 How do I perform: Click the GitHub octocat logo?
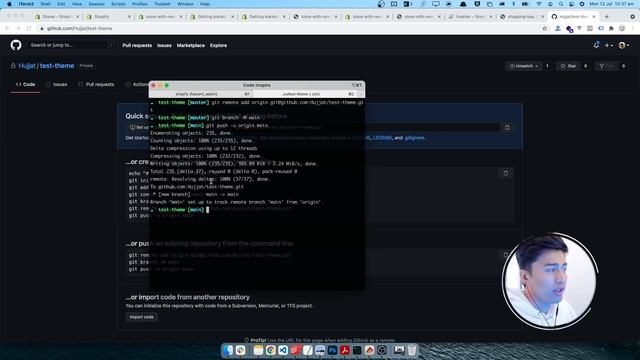click(16, 45)
